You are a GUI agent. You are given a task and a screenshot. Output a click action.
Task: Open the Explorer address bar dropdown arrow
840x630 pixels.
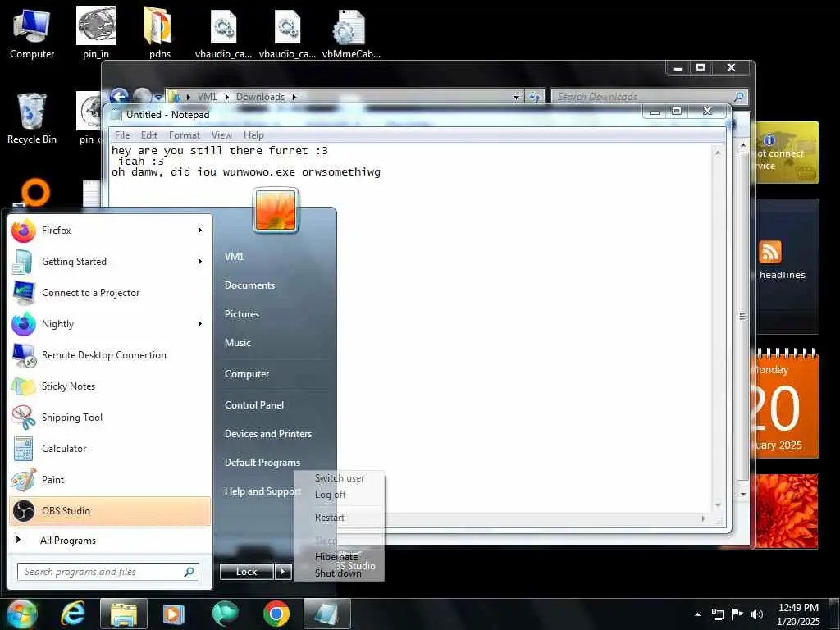point(517,97)
